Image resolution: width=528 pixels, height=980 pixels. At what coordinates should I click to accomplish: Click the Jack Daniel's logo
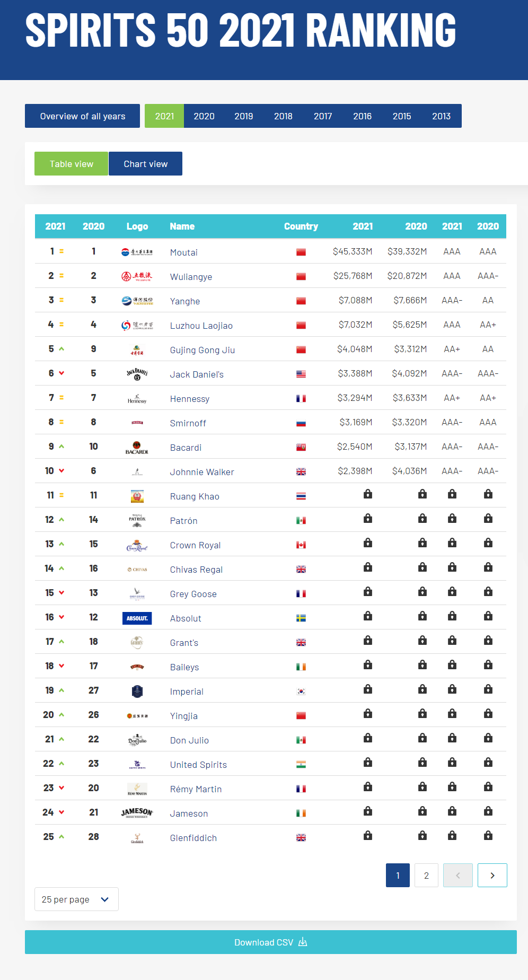point(137,374)
